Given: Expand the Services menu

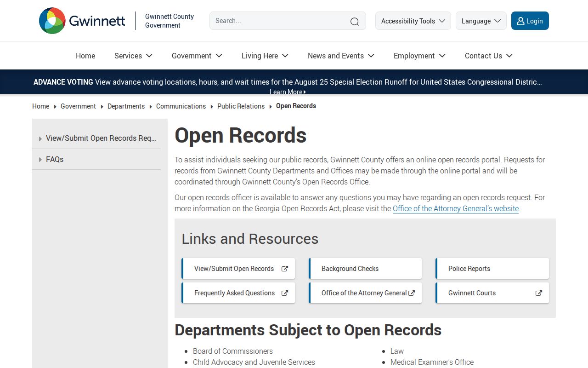Looking at the screenshot, I should point(133,56).
